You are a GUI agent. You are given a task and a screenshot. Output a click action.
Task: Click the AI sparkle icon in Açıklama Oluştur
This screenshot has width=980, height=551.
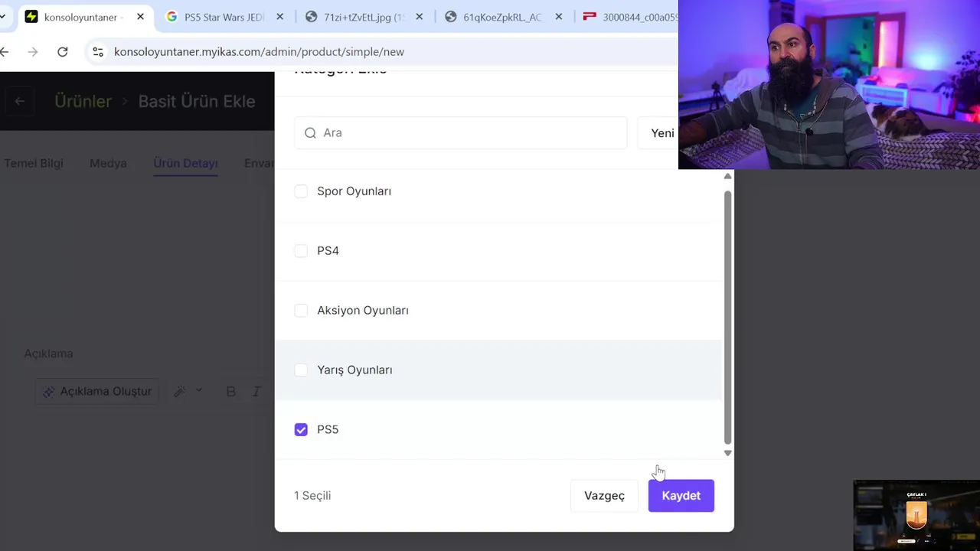49,391
